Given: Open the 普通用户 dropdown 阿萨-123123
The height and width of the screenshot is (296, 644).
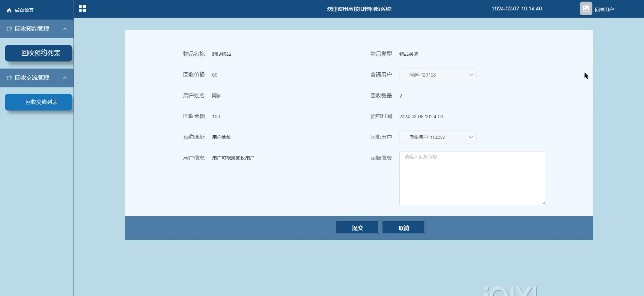Looking at the screenshot, I should tap(438, 75).
